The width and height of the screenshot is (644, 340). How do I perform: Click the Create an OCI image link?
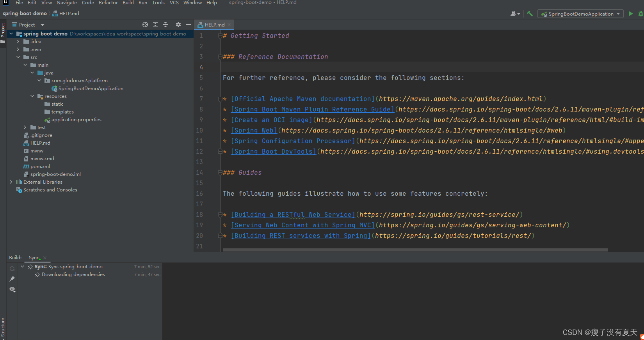point(271,120)
